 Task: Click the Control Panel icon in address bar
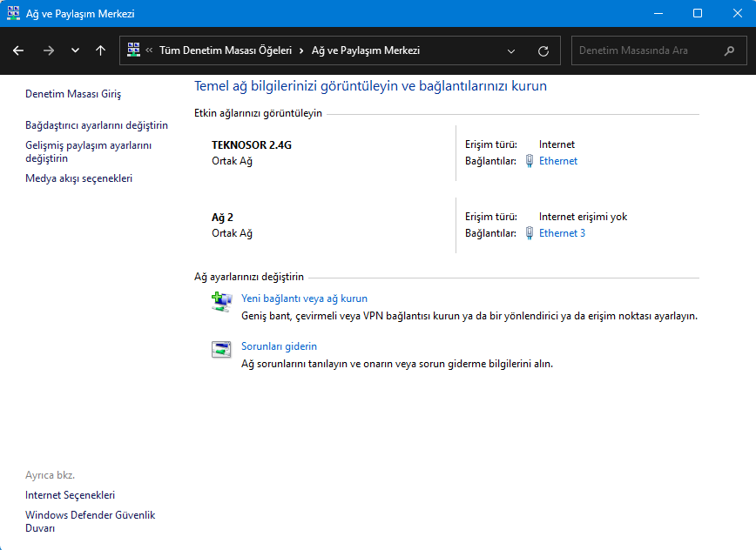[x=133, y=50]
